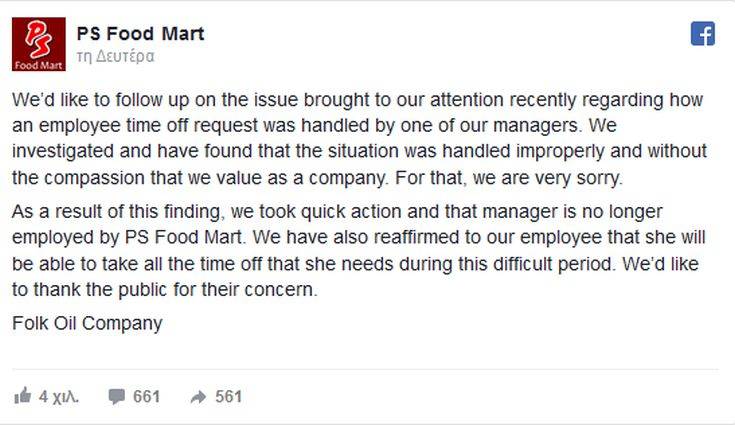This screenshot has width=735, height=425.
Task: Click the Facebook logo icon
Action: tap(702, 34)
